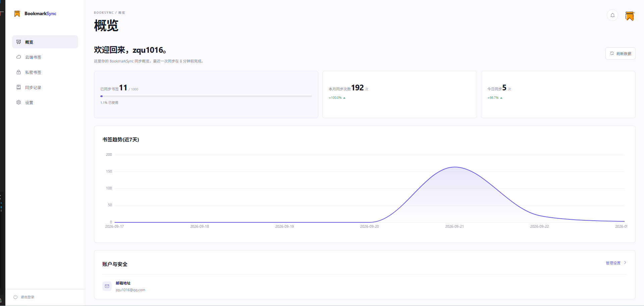Click the 书签趋势(近7天) chart title
This screenshot has height=306, width=644.
point(121,139)
